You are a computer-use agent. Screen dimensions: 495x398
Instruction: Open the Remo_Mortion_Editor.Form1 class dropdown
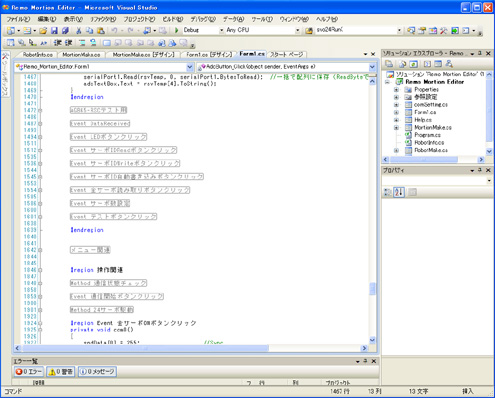click(189, 67)
